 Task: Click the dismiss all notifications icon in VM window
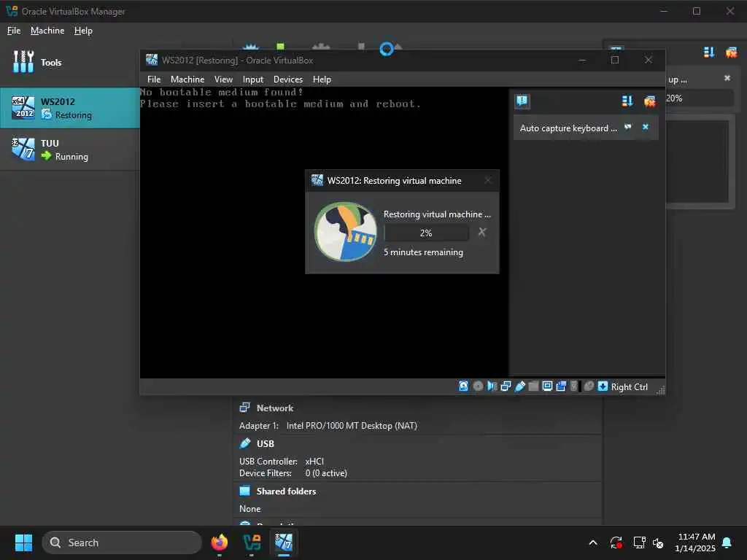[x=650, y=101]
